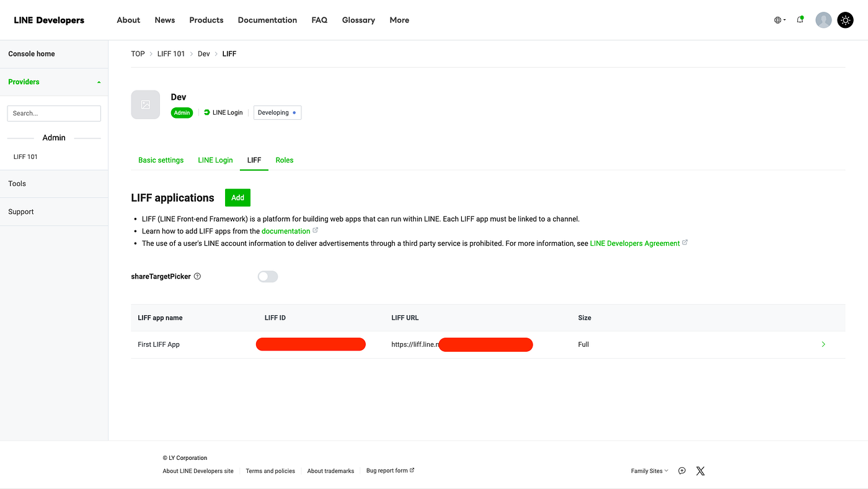The width and height of the screenshot is (868, 489).
Task: Open the About menu item
Action: point(128,20)
